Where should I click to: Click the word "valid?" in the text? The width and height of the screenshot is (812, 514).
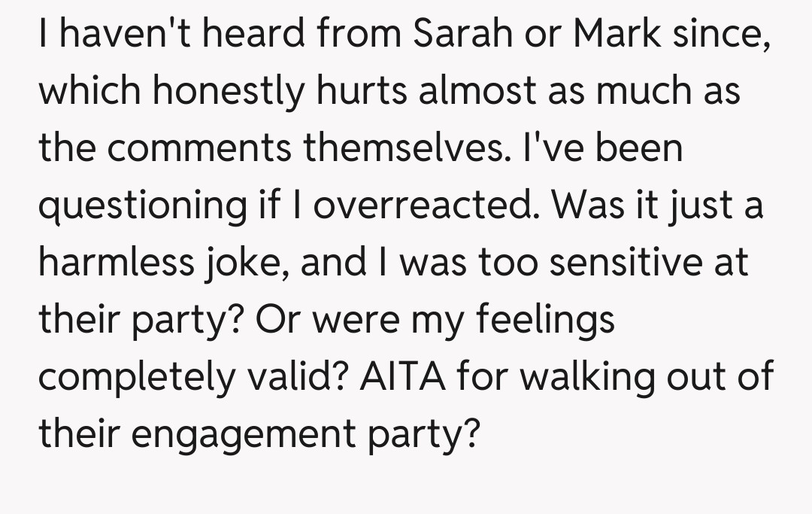298,378
